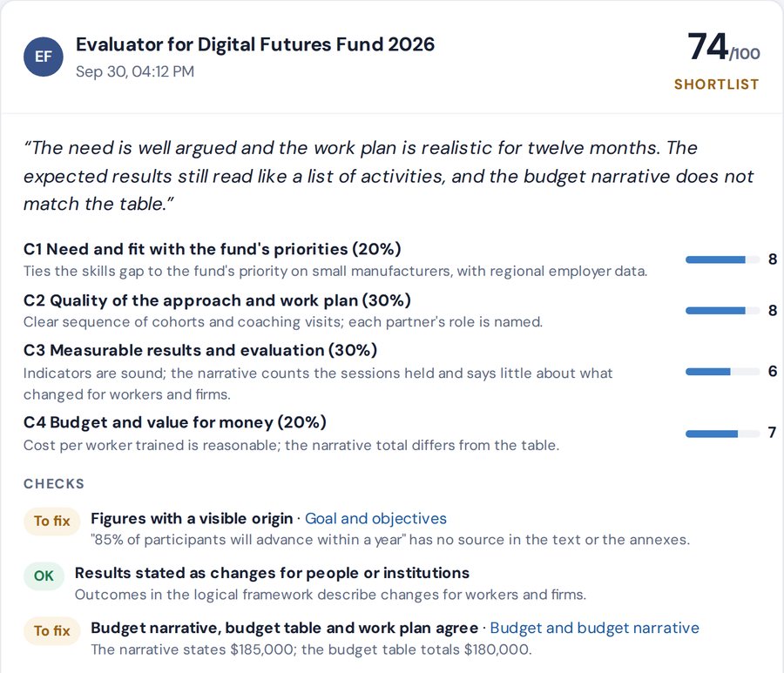784x673 pixels.
Task: Click the To fix badge for Figures check
Action: click(x=52, y=522)
